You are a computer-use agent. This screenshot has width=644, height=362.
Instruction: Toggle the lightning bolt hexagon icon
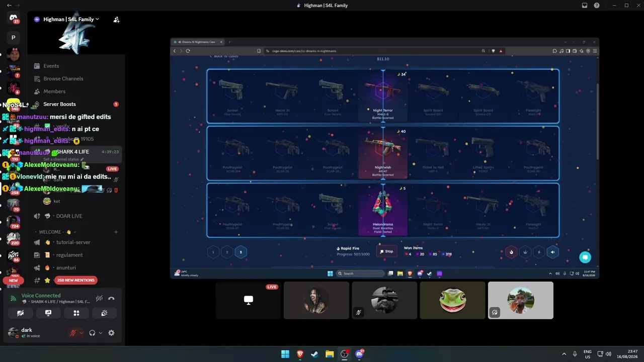[539, 252]
